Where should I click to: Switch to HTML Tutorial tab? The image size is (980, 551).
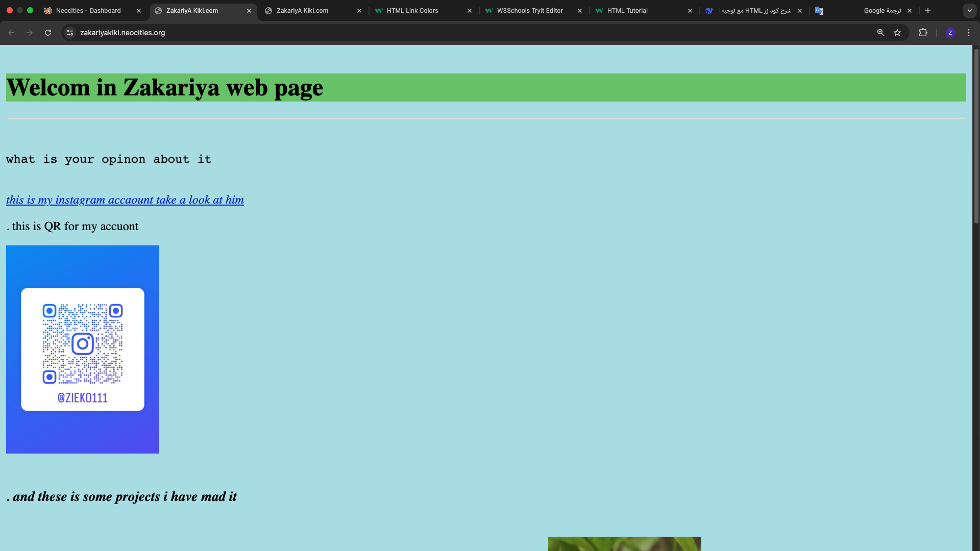pyautogui.click(x=643, y=10)
